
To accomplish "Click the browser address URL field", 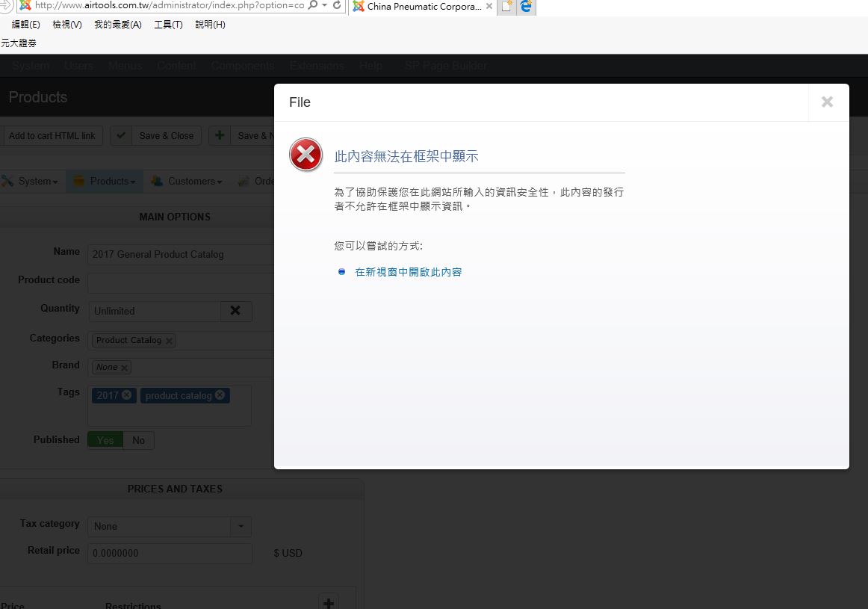I will pos(169,5).
